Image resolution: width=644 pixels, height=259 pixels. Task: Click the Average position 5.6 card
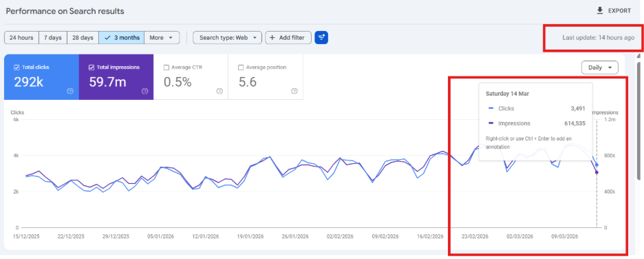pyautogui.click(x=266, y=77)
